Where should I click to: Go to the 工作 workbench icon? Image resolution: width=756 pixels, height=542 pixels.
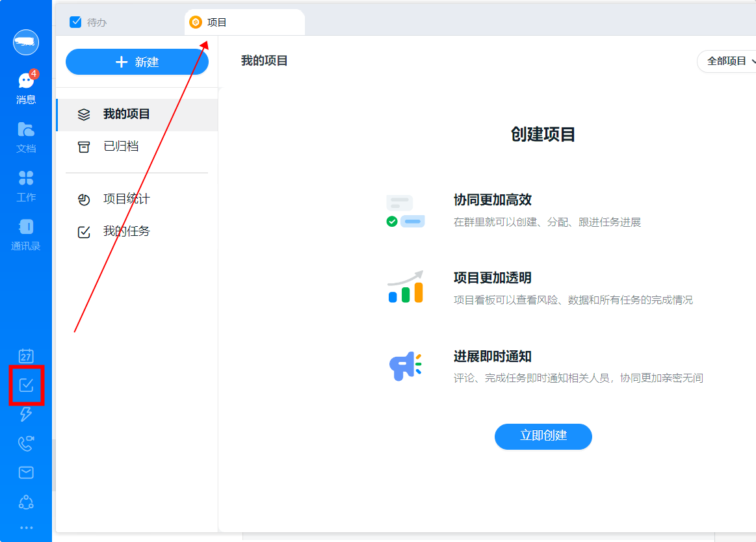(26, 185)
